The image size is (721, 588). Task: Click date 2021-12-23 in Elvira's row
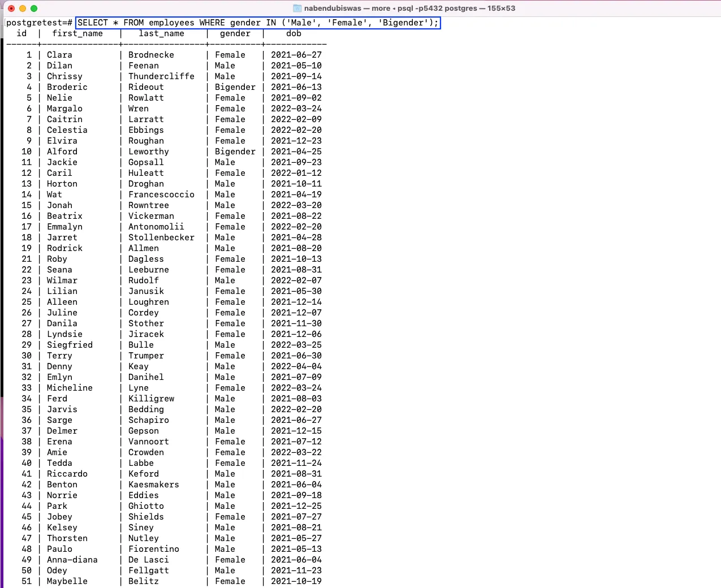point(296,141)
